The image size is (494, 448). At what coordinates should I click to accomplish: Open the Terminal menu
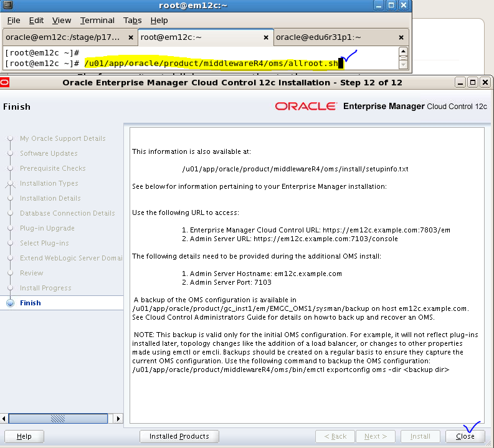97,21
